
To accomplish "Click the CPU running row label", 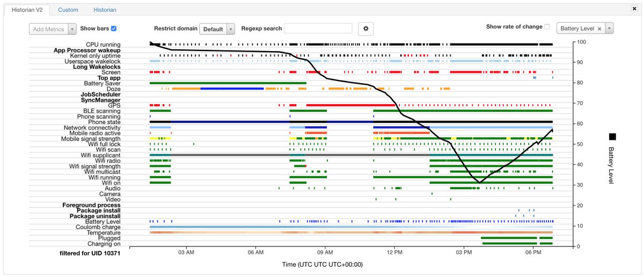I will (103, 45).
